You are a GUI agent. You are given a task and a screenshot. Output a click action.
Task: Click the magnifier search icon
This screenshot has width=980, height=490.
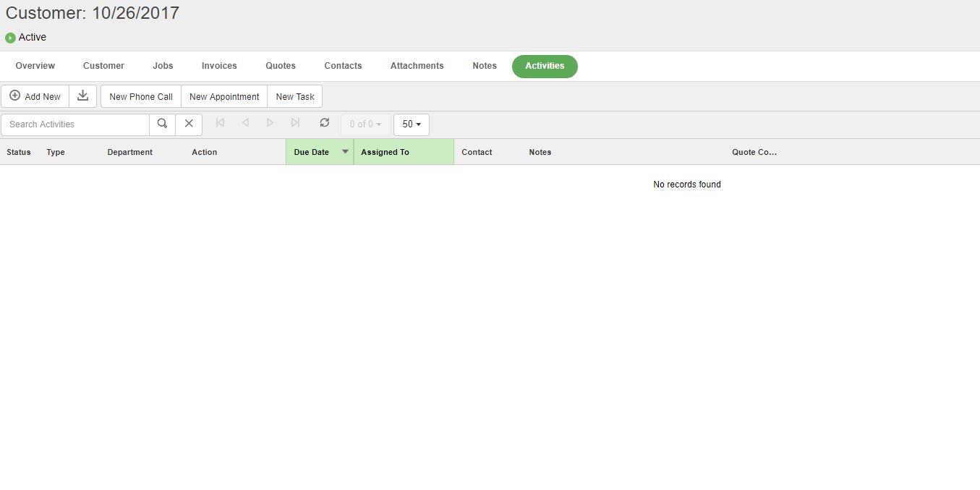[x=162, y=124]
